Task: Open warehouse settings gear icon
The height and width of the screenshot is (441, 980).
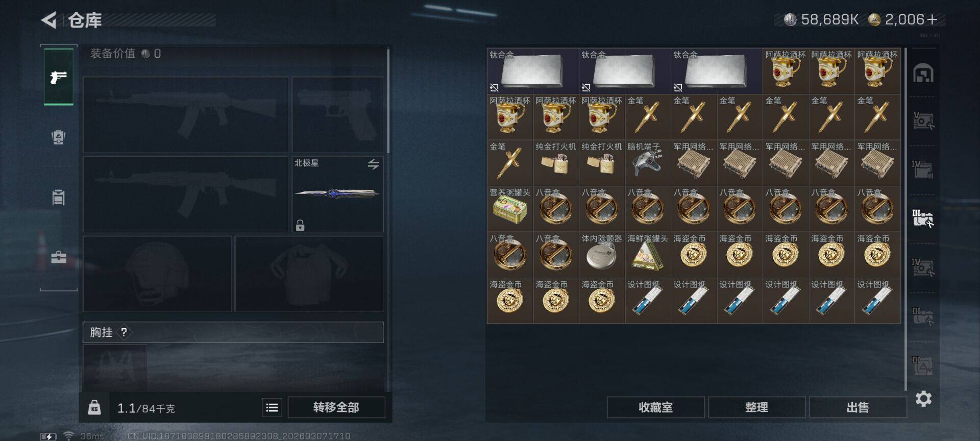Action: [923, 399]
